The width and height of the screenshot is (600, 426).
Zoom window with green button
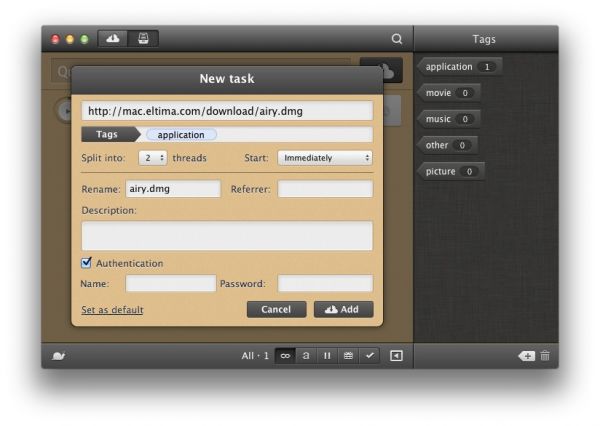85,39
